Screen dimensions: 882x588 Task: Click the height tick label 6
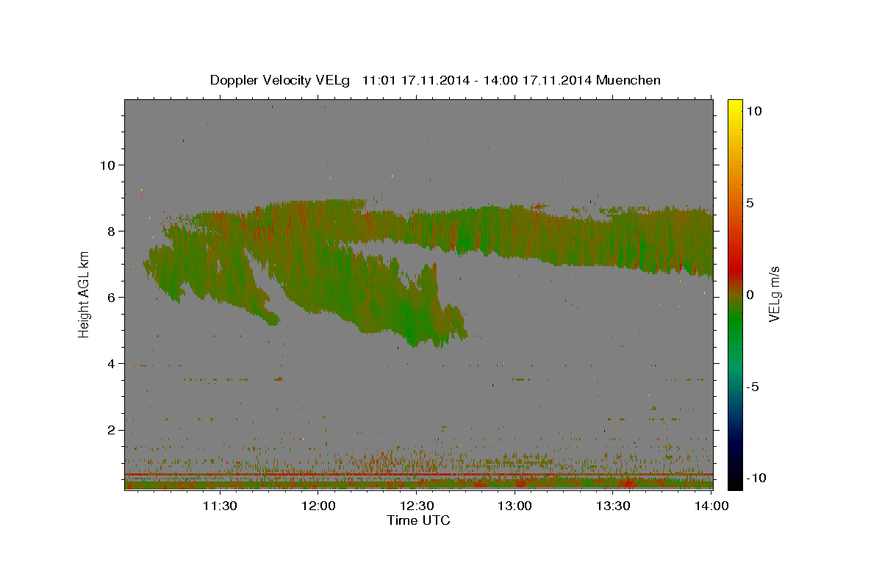pyautogui.click(x=110, y=298)
